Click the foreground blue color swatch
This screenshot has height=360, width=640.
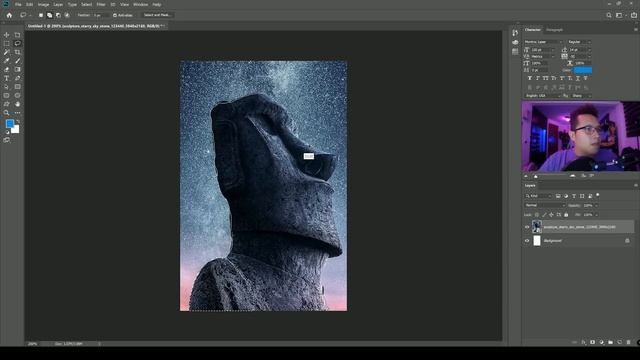[9, 123]
